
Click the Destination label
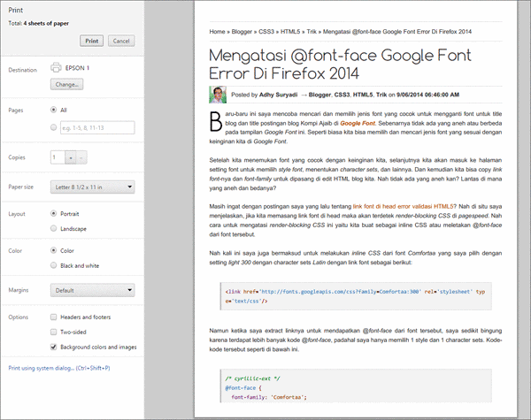[x=22, y=70]
